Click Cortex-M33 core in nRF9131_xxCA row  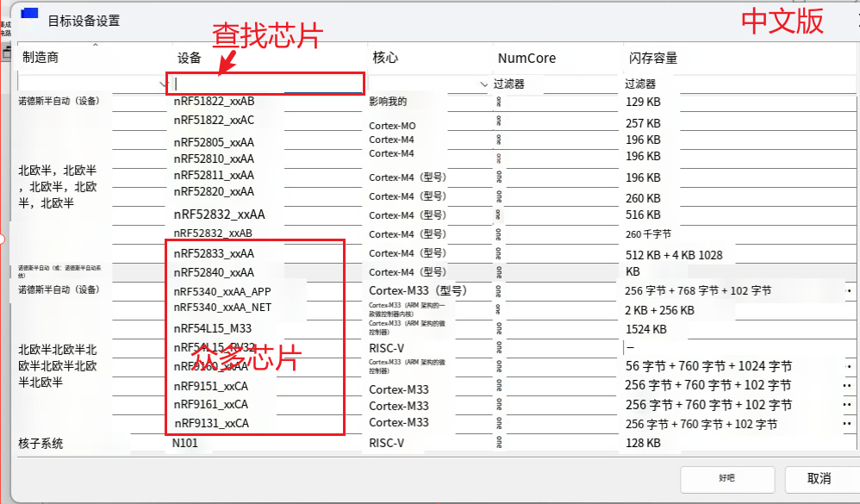coord(399,422)
